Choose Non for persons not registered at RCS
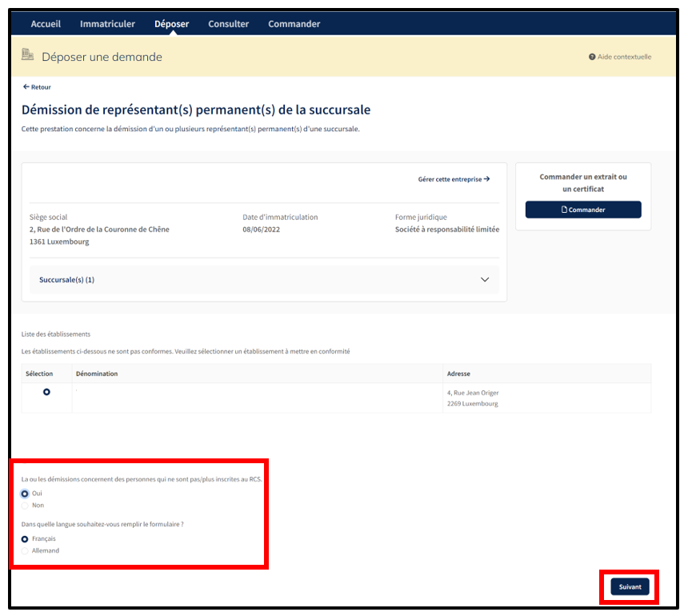This screenshot has width=688, height=616. [x=25, y=505]
